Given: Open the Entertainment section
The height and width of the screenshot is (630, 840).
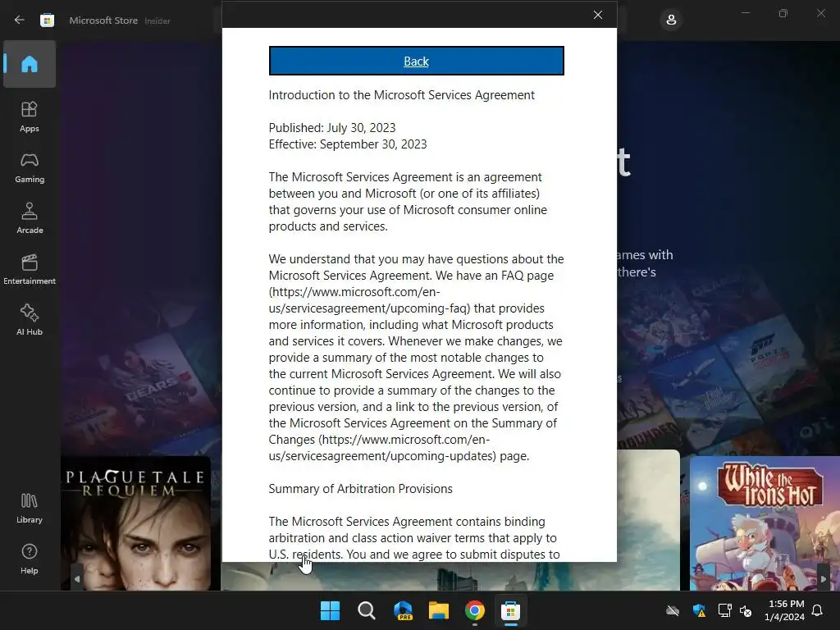Looking at the screenshot, I should 30,269.
